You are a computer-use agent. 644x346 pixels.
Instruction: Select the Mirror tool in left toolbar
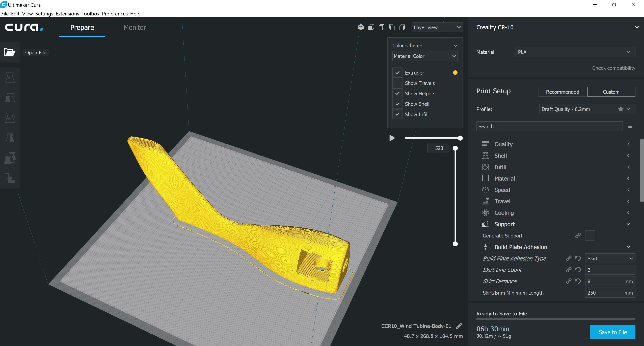(x=10, y=138)
